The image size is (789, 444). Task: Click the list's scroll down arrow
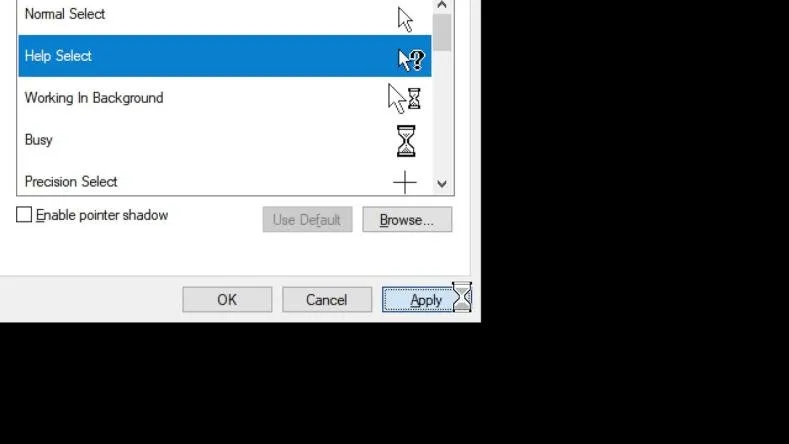click(442, 184)
